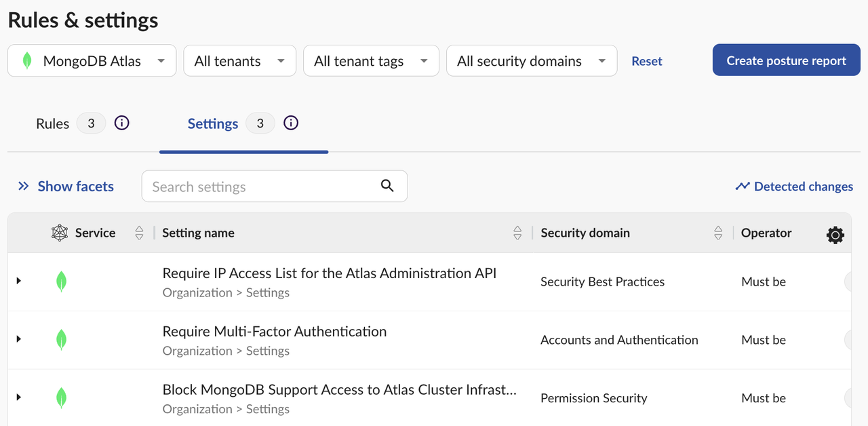The image size is (868, 426).
Task: Expand the Require IP Access List row
Action: pyautogui.click(x=19, y=281)
